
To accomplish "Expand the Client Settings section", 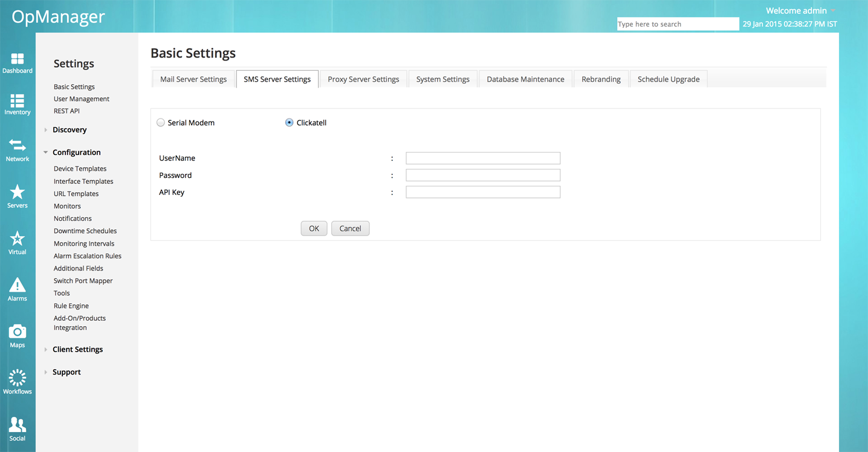I will [x=78, y=349].
